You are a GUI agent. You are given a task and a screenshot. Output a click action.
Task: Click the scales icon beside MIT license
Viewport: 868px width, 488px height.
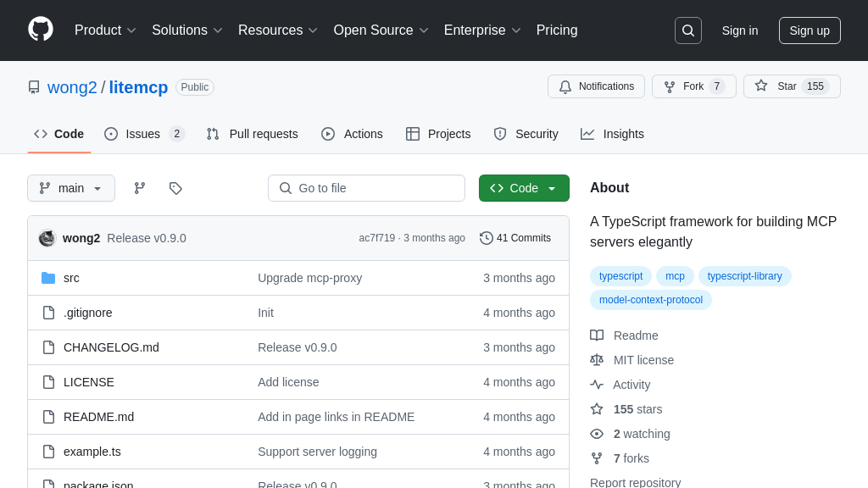(597, 360)
